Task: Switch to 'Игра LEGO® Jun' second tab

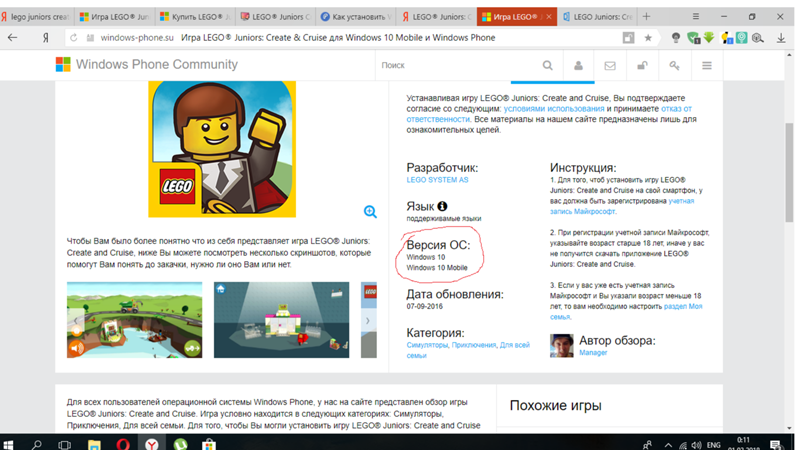Action: (x=115, y=17)
